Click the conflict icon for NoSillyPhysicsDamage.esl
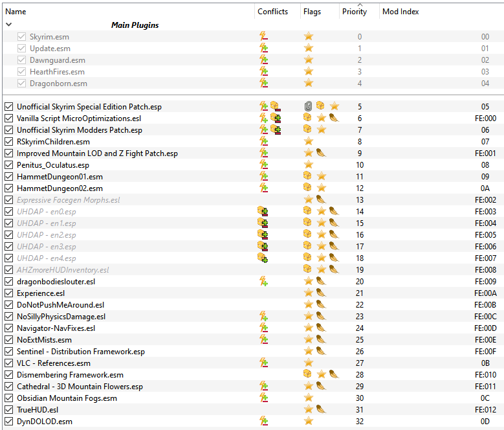 tap(263, 316)
